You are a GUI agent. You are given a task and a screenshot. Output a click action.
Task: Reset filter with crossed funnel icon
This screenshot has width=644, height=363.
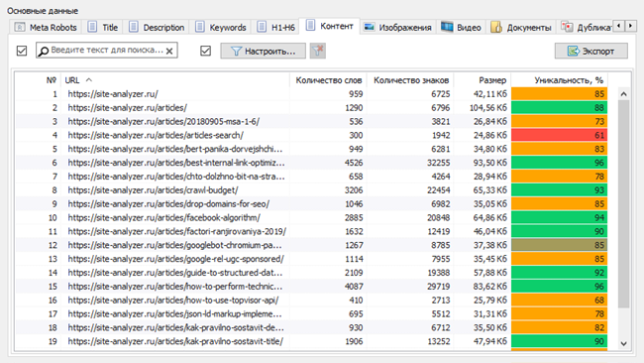[317, 51]
